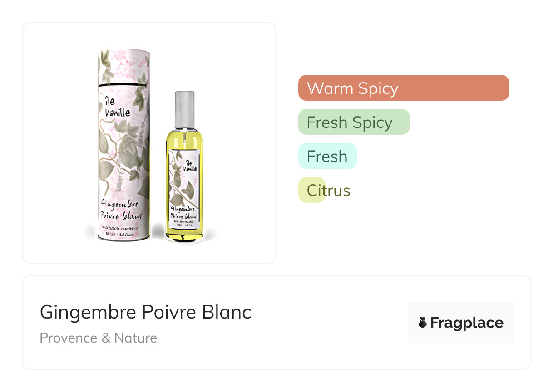
Task: Click the Fragplace flower logo icon
Action: coord(422,323)
